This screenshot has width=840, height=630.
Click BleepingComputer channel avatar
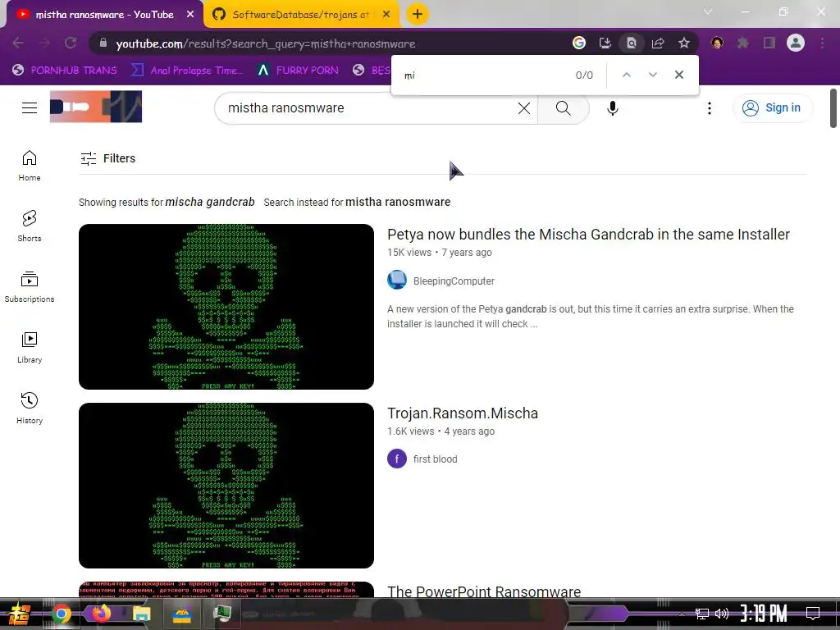coord(397,281)
